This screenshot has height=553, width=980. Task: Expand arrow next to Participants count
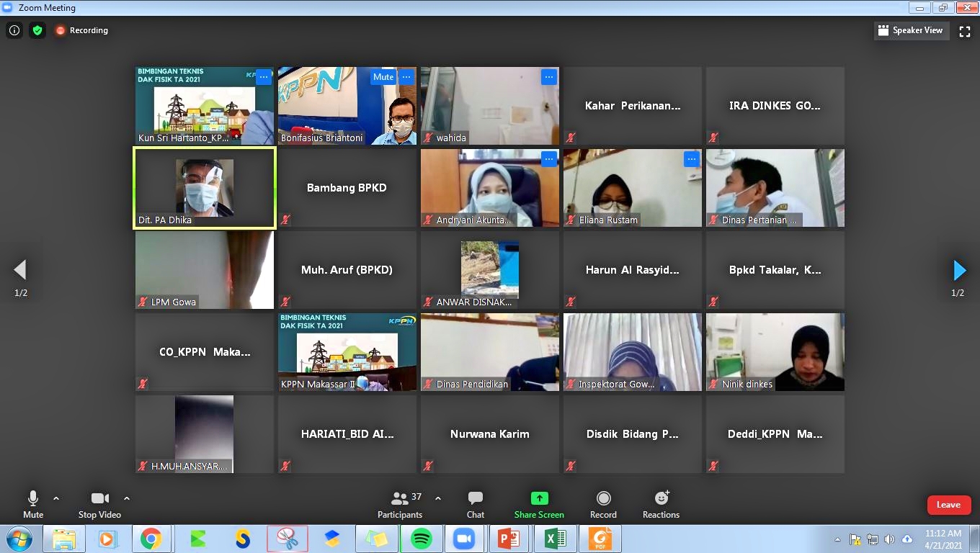click(438, 498)
